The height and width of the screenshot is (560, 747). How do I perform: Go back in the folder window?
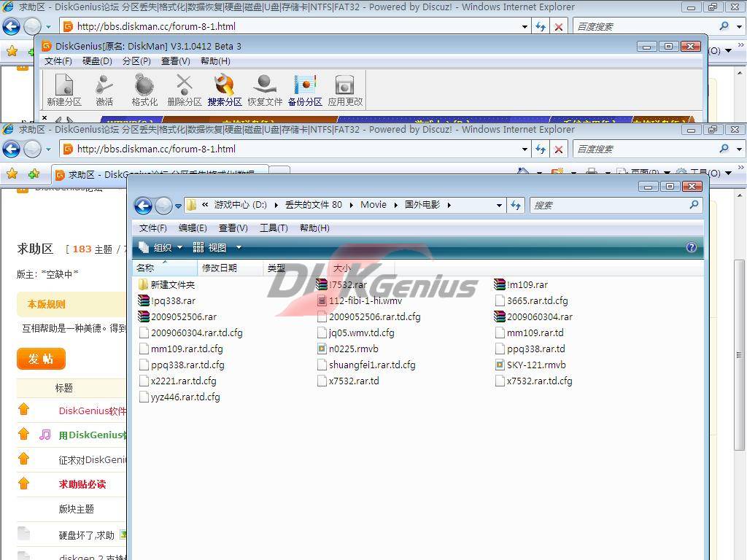144,206
